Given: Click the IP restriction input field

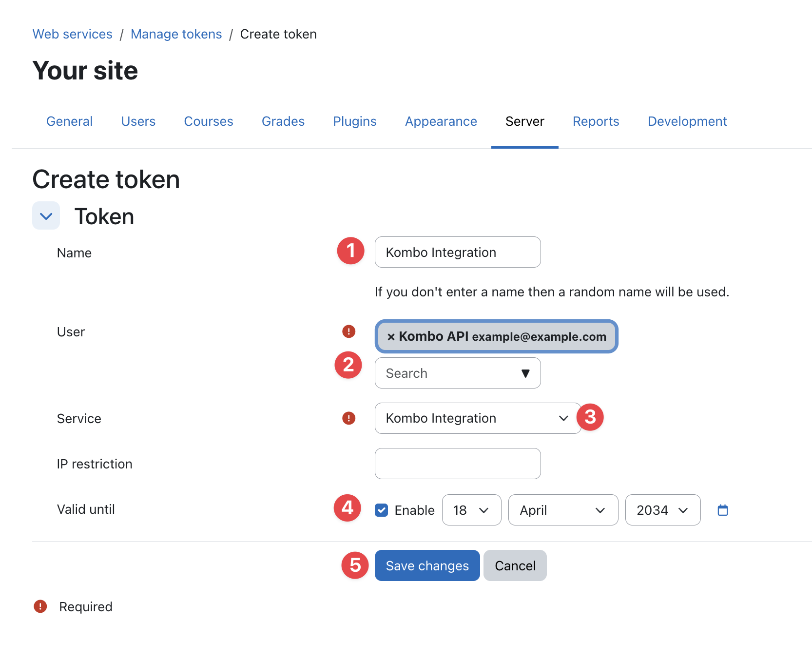Looking at the screenshot, I should pyautogui.click(x=457, y=464).
